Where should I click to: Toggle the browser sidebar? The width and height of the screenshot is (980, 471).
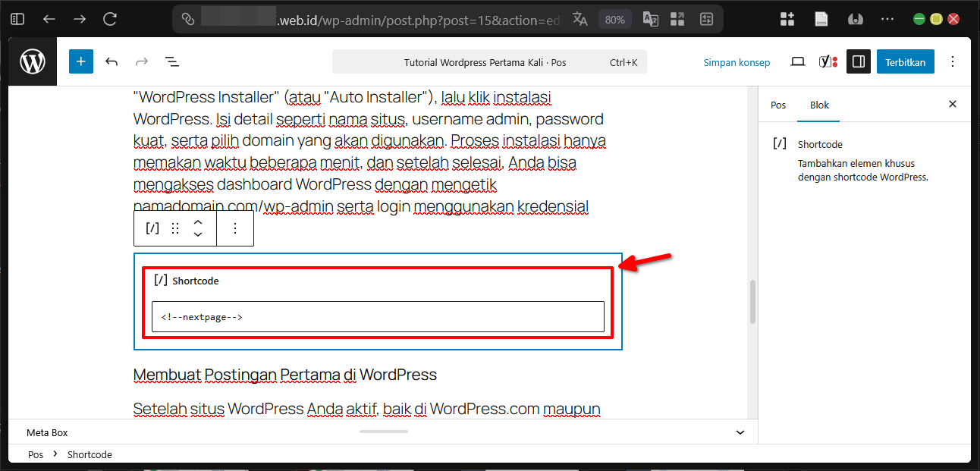click(17, 18)
